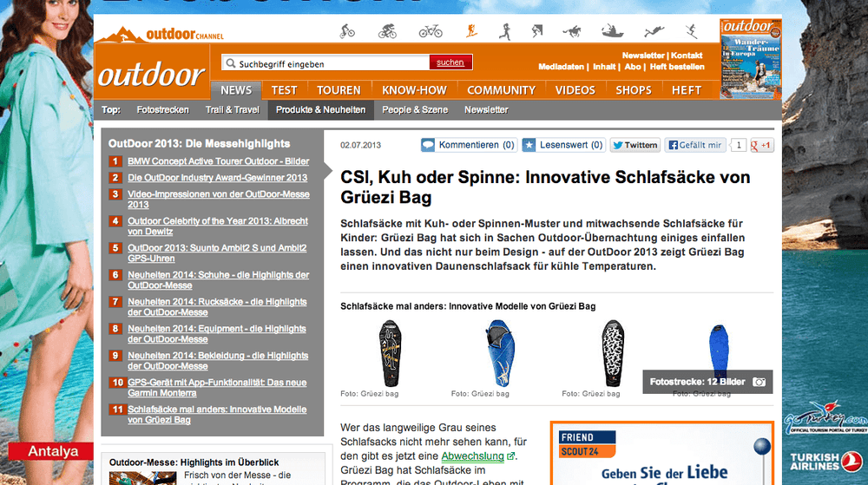Screen dimensions: 868x485
Task: Click the red suchen button
Action: [x=450, y=62]
